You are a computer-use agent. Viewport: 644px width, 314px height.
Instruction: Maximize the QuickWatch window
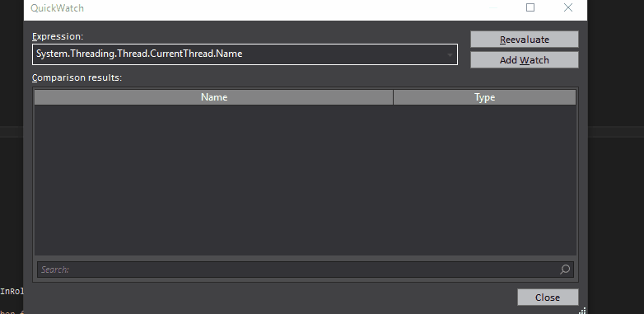(530, 7)
